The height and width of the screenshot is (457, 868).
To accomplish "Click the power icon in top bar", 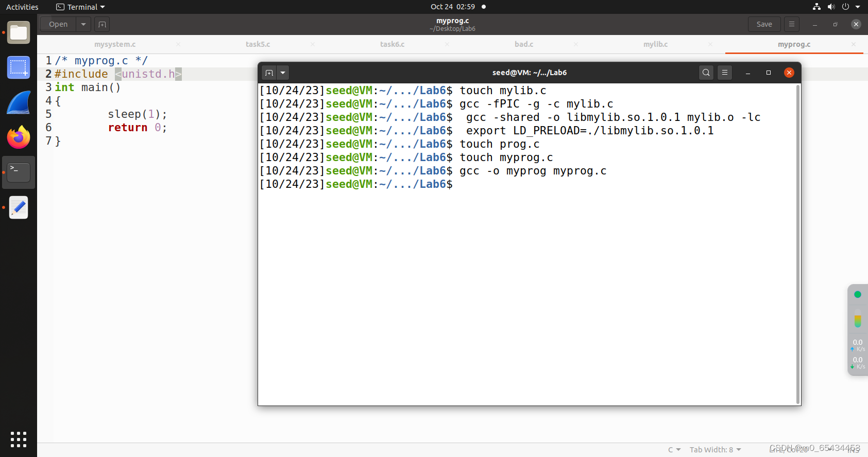I will [845, 7].
